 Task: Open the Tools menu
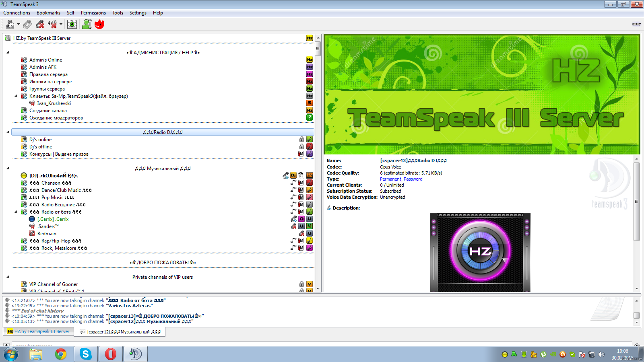118,13
